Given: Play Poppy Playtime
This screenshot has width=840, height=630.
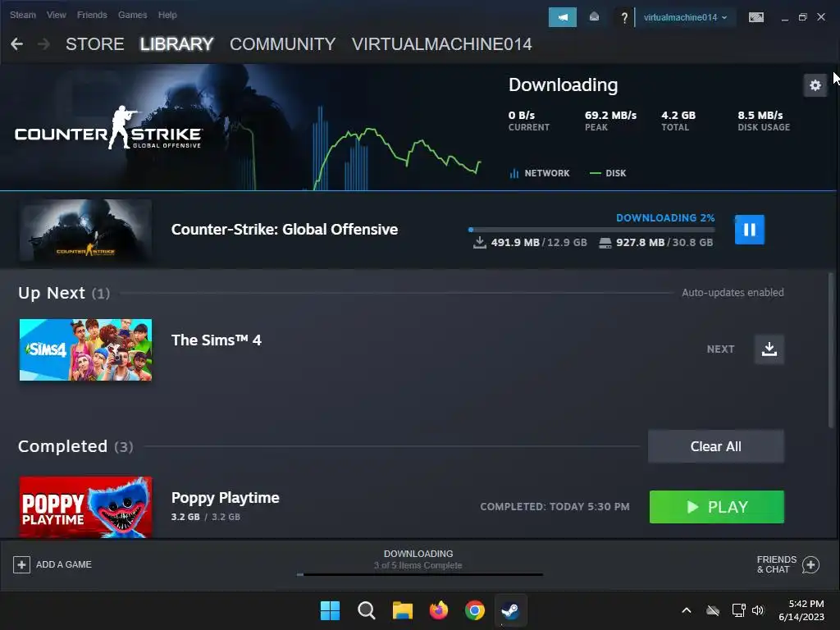Looking at the screenshot, I should 716,507.
